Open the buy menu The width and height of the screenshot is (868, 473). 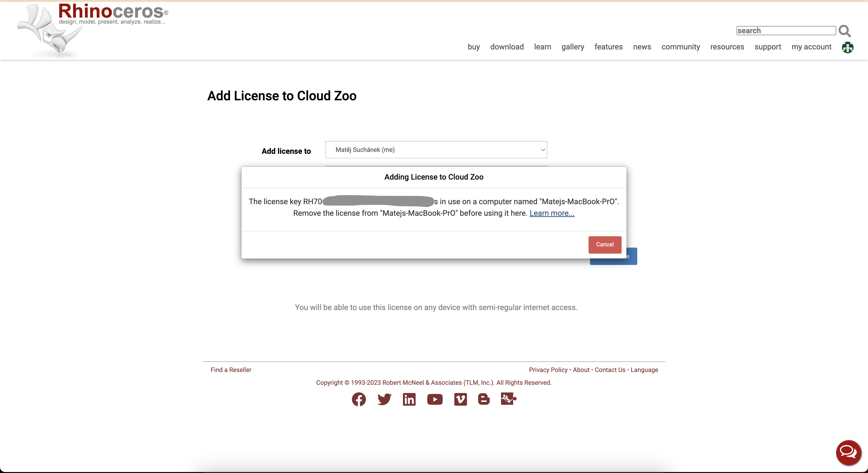pyautogui.click(x=474, y=47)
